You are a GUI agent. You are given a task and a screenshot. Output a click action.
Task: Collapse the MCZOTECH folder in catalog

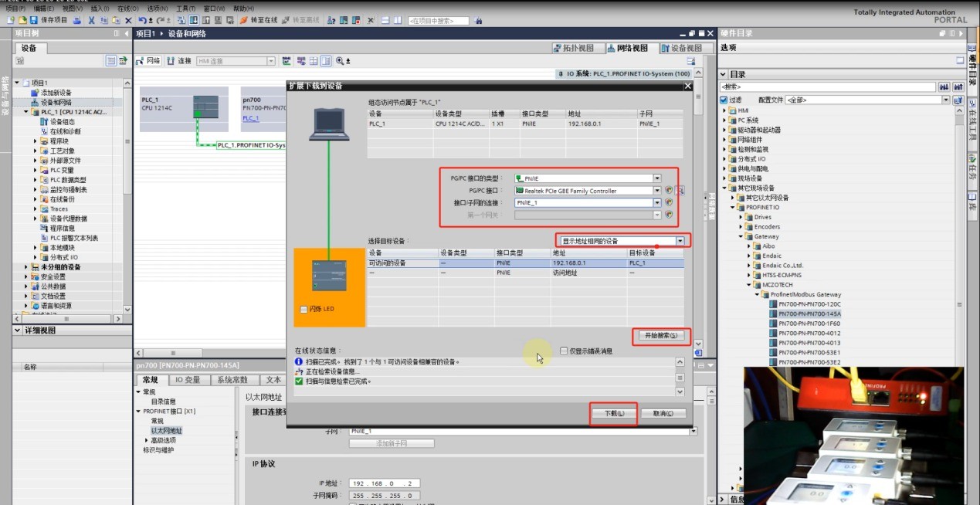749,285
